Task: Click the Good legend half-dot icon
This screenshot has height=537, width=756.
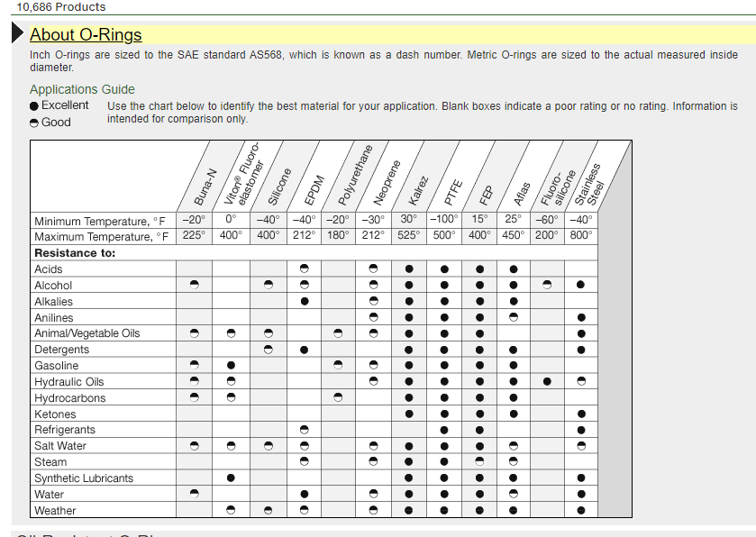Action: click(x=33, y=123)
